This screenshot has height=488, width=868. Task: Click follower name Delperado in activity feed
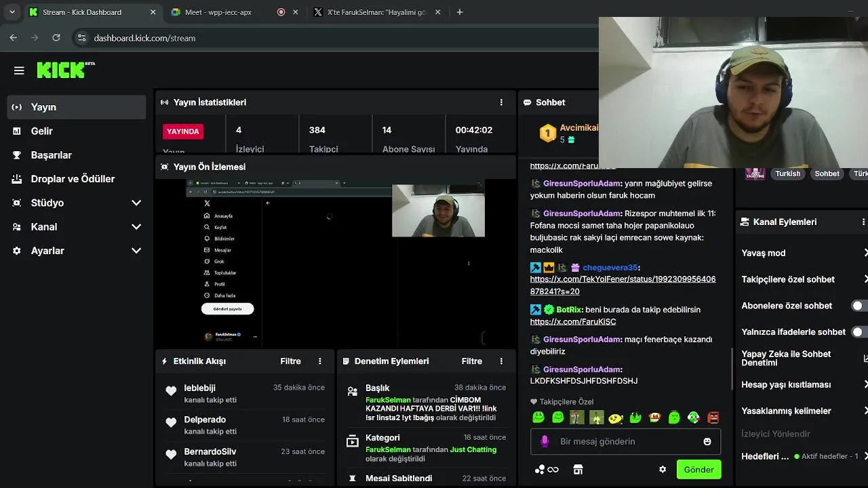(205, 420)
